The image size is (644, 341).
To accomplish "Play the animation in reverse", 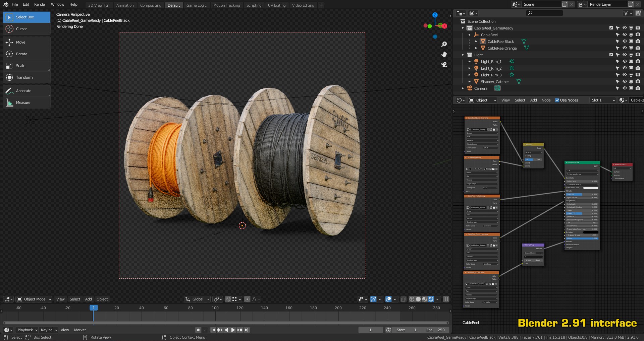I will click(226, 330).
